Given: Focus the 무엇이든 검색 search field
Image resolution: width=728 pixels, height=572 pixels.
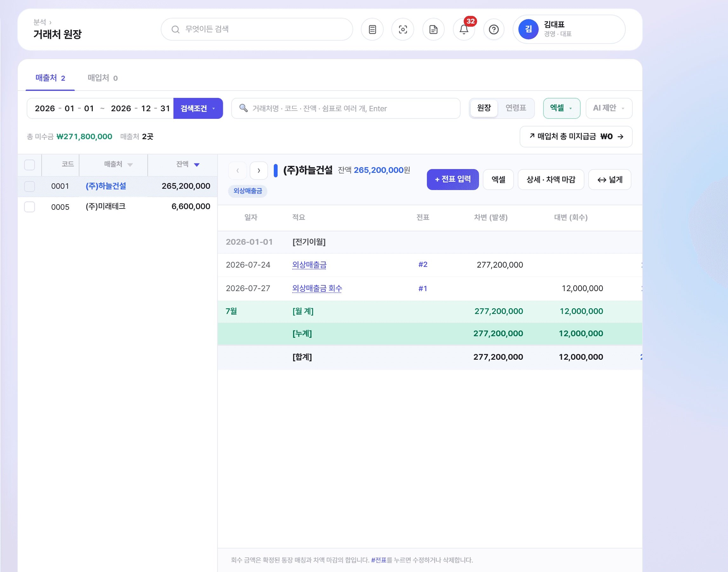Looking at the screenshot, I should coord(257,30).
